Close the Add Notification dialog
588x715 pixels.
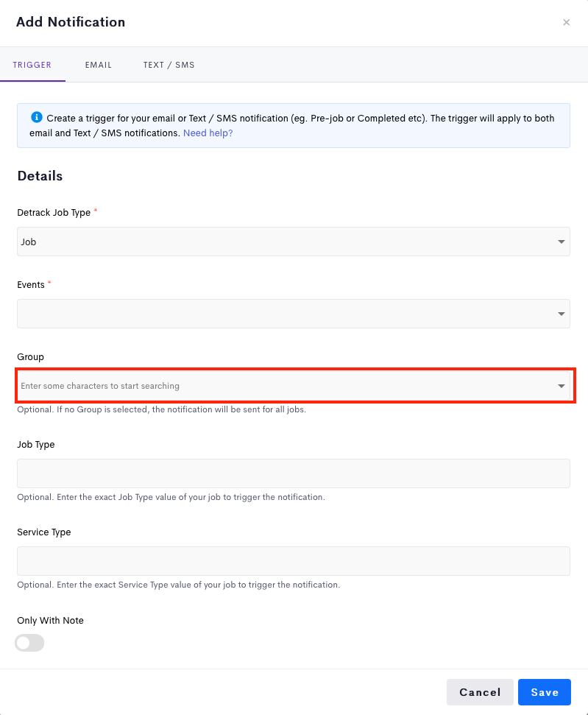click(x=566, y=22)
